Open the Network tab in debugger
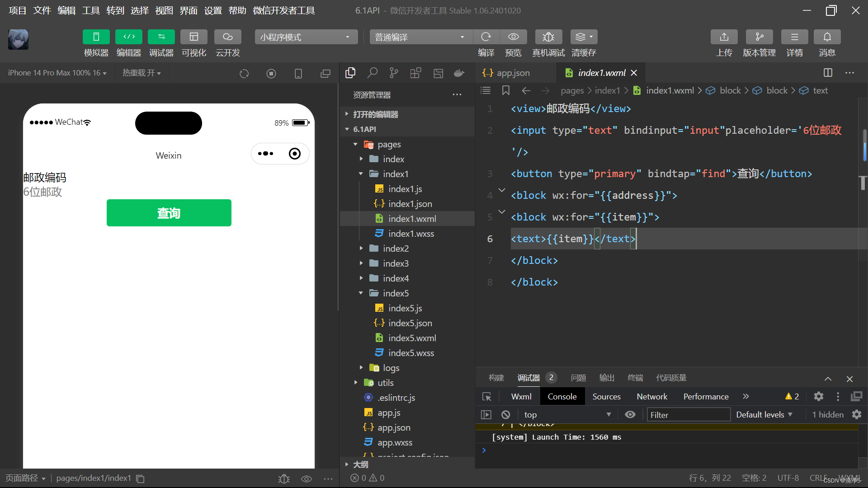 pyautogui.click(x=651, y=397)
